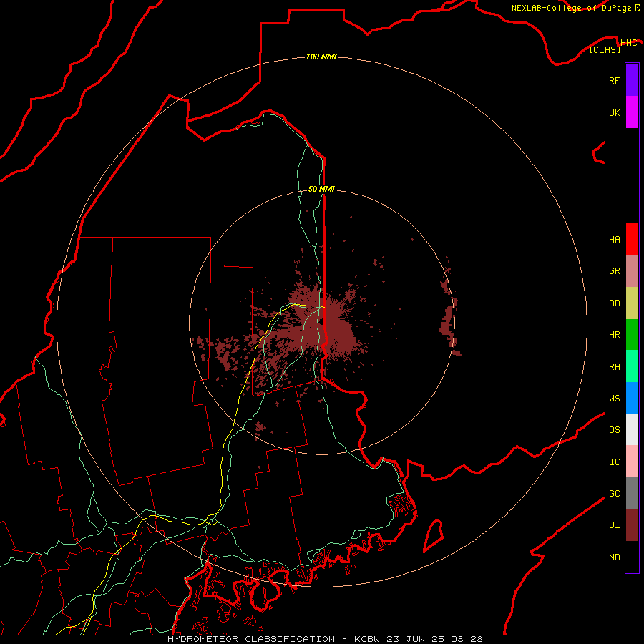Screen dimensions: 644x644
Task: Click the Hydrometeor Classification KCBW title text
Action: coord(325,639)
